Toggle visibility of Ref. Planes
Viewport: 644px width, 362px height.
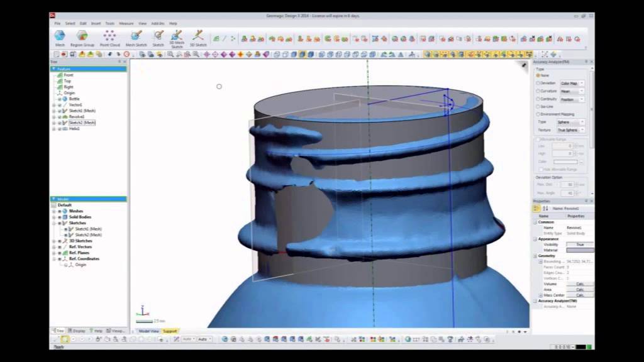[60, 253]
